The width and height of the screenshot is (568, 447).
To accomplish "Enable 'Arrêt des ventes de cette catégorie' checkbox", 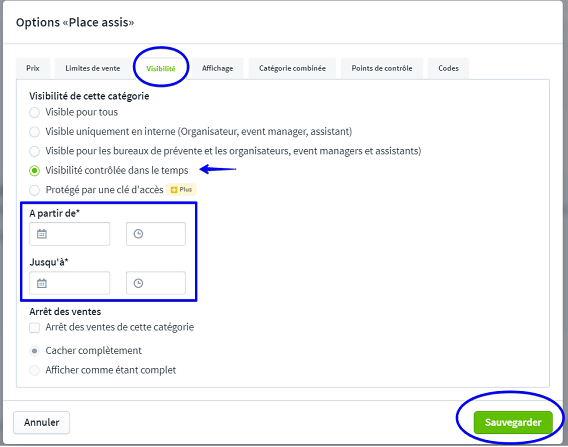I will pos(34,328).
